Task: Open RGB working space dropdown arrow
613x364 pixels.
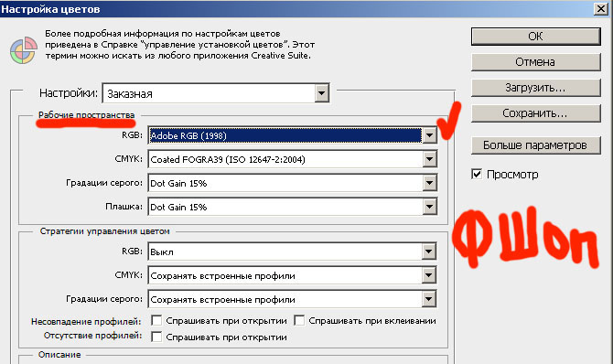Action: tap(429, 135)
